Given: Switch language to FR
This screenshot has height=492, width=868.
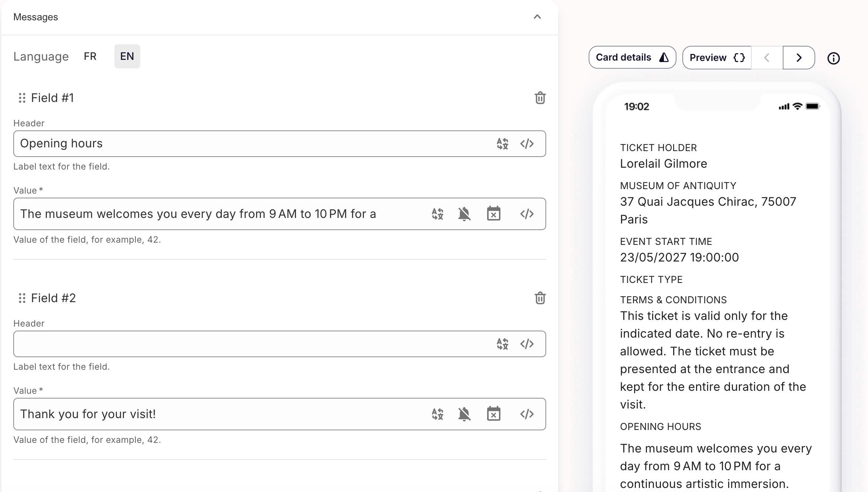Looking at the screenshot, I should click(x=90, y=57).
